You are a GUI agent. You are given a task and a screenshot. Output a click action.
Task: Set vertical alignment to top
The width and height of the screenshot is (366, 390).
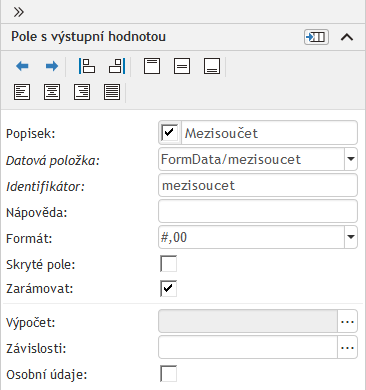pos(152,66)
